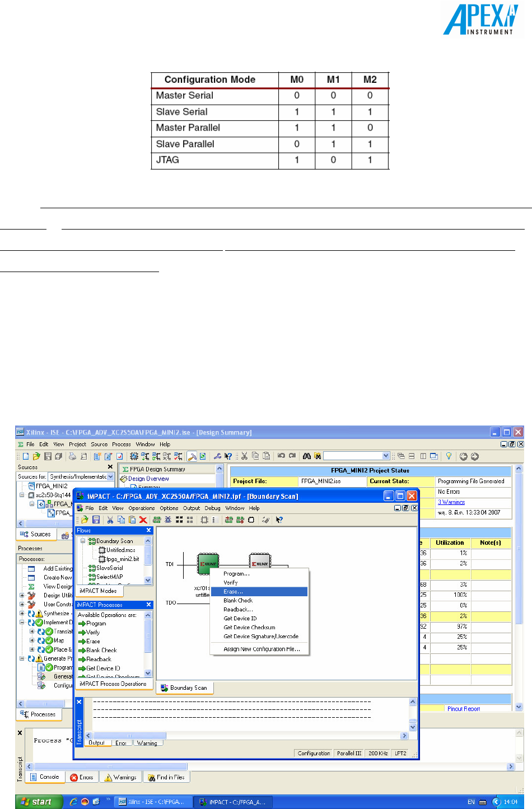Open the ISE Process menu
The image size is (532, 809).
122,445
